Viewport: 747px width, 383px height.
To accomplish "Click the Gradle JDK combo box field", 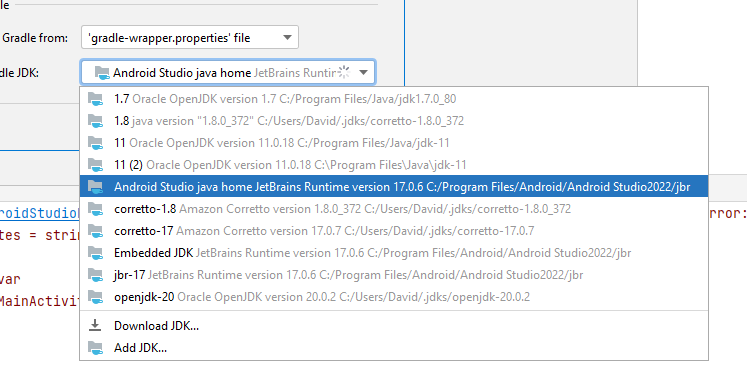I will tap(228, 72).
